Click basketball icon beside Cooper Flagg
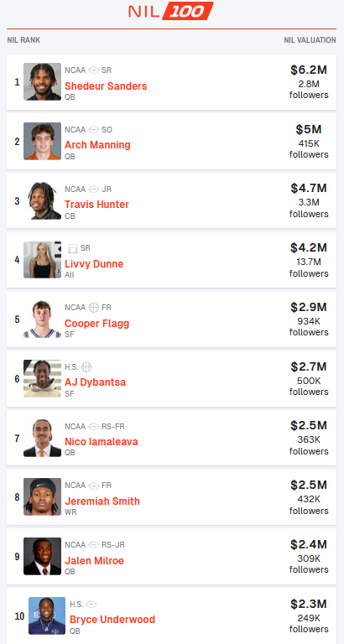The height and width of the screenshot is (644, 344). click(94, 308)
